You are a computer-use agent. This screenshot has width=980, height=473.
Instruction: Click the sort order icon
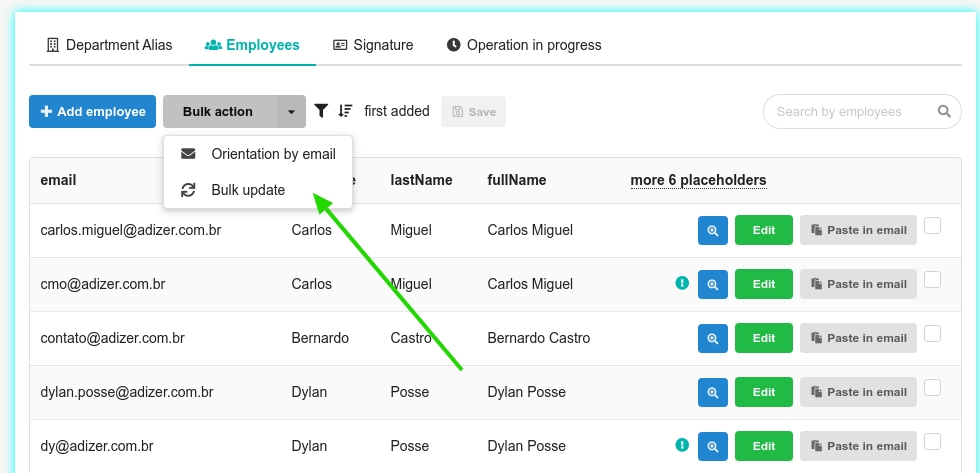click(345, 111)
